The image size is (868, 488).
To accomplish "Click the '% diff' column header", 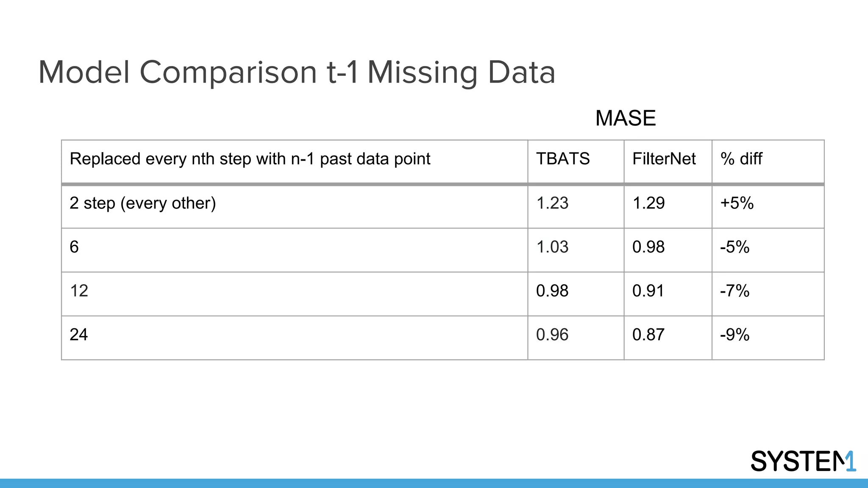I will [741, 159].
